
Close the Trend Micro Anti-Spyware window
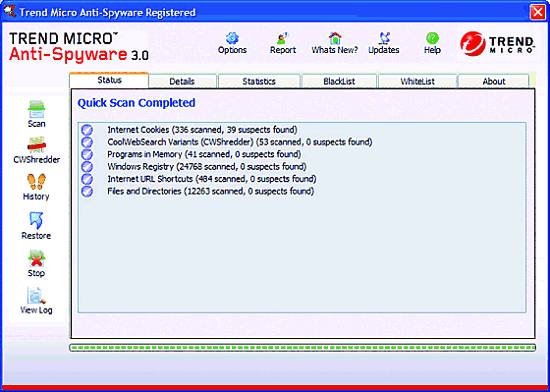coord(538,12)
